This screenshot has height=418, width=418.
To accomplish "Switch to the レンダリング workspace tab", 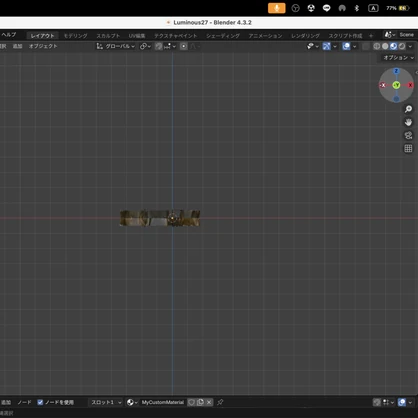I will point(305,36).
